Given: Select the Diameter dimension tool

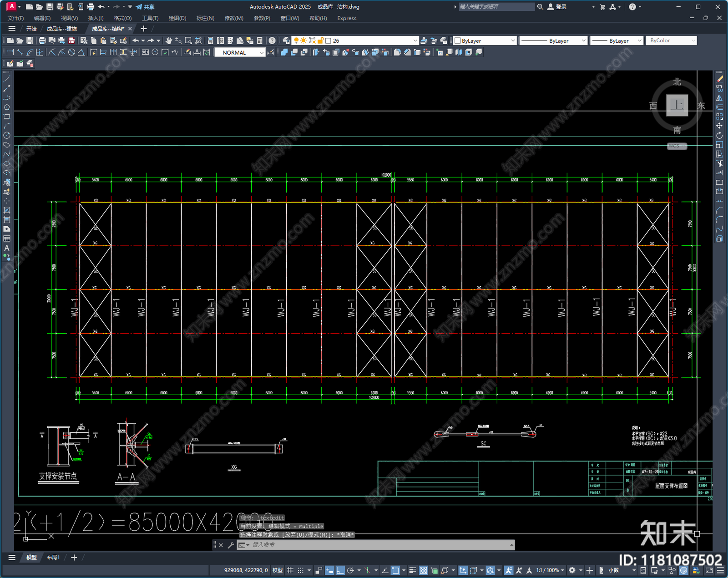Looking at the screenshot, I should (71, 52).
